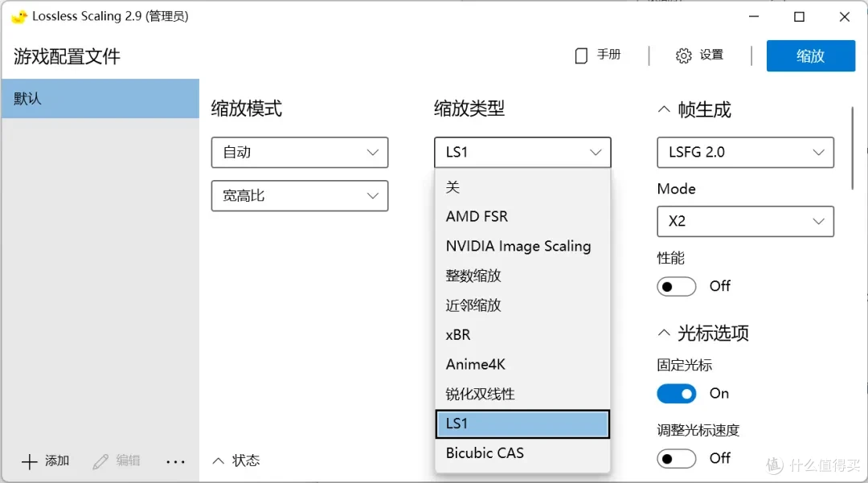Toggle the 性能 performance switch
Viewport: 868px width, 483px height.
pos(677,287)
